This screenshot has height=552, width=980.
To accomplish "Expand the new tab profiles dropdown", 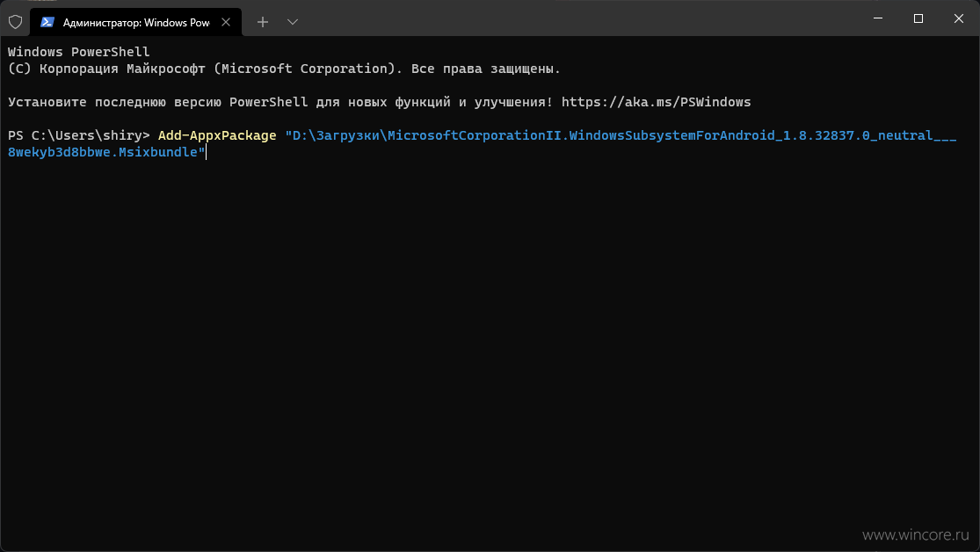I will [293, 22].
